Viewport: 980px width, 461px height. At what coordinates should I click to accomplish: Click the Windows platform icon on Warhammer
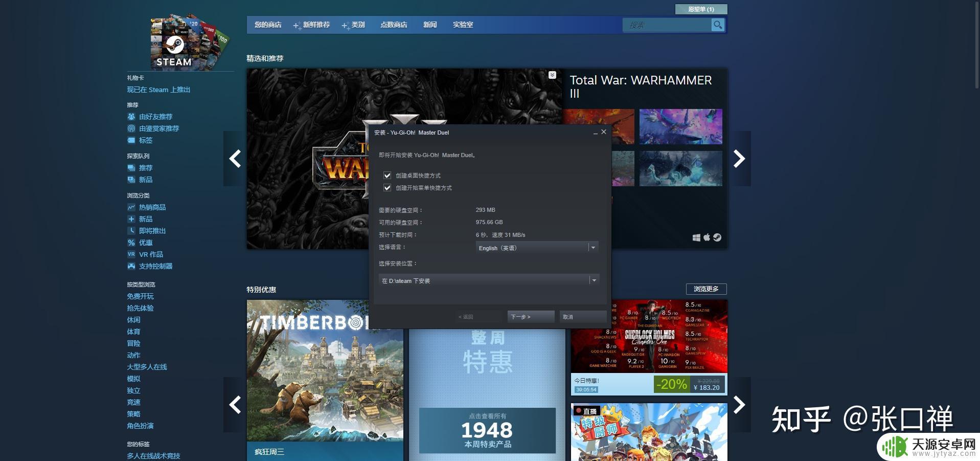[x=696, y=237]
